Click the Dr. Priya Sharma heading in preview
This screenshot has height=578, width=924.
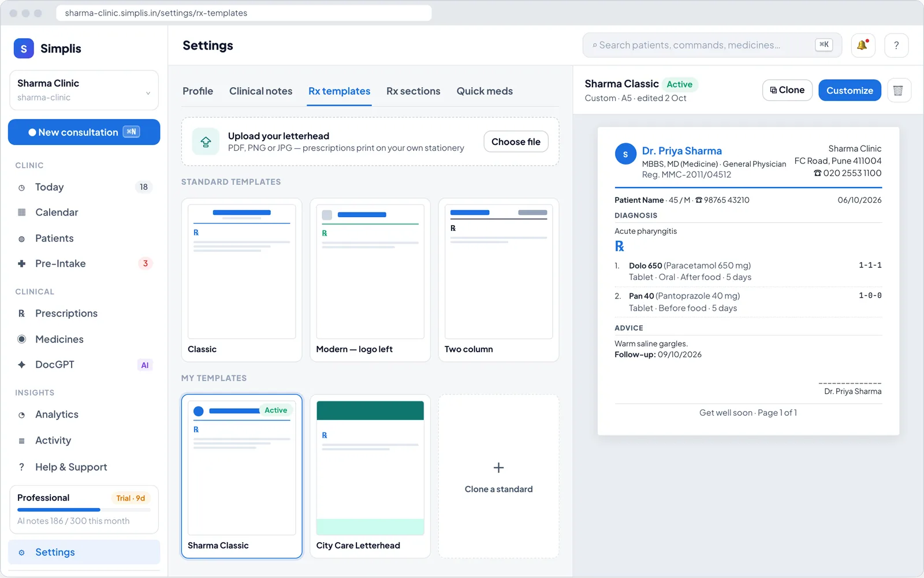pyautogui.click(x=682, y=151)
